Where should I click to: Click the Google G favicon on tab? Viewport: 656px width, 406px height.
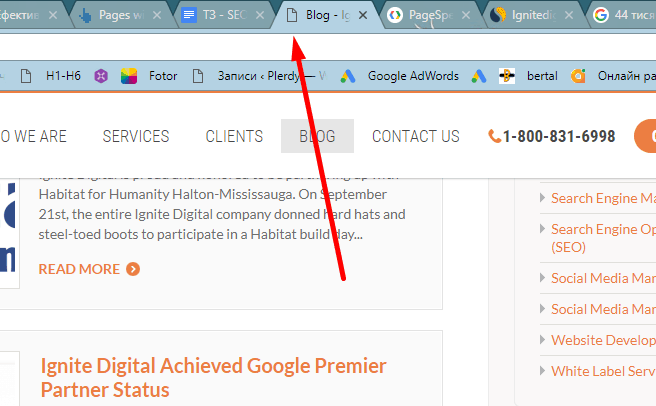click(x=601, y=15)
